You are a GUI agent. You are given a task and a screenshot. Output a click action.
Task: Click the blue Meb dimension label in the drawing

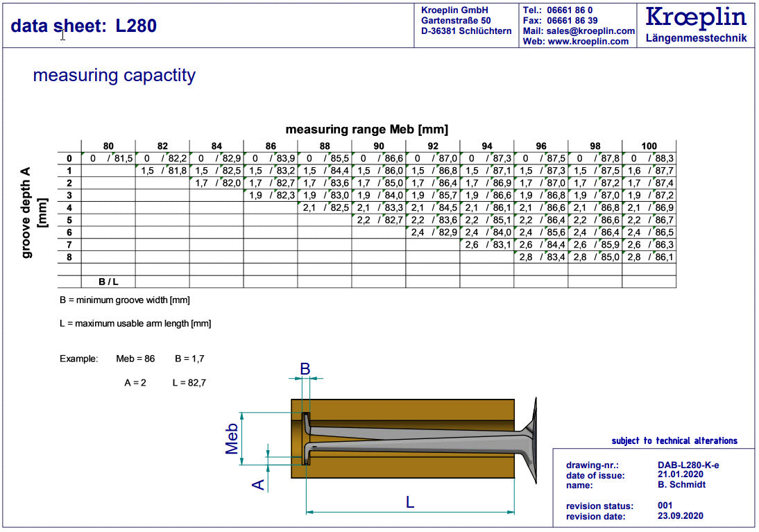pyautogui.click(x=233, y=436)
